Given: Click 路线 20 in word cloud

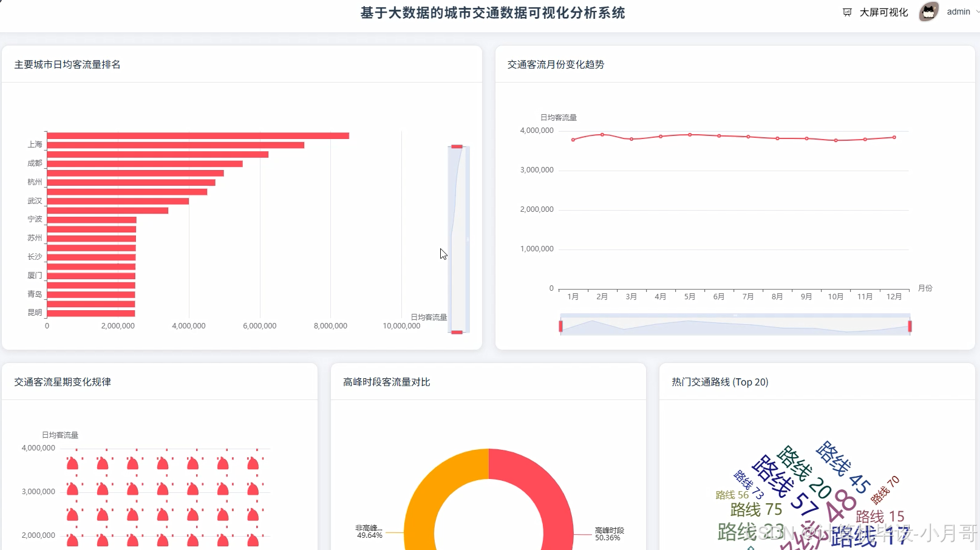Looking at the screenshot, I should [805, 472].
